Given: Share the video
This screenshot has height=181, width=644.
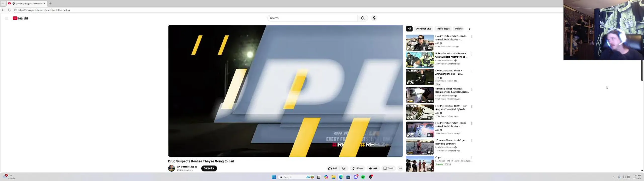Looking at the screenshot, I should click(x=357, y=168).
